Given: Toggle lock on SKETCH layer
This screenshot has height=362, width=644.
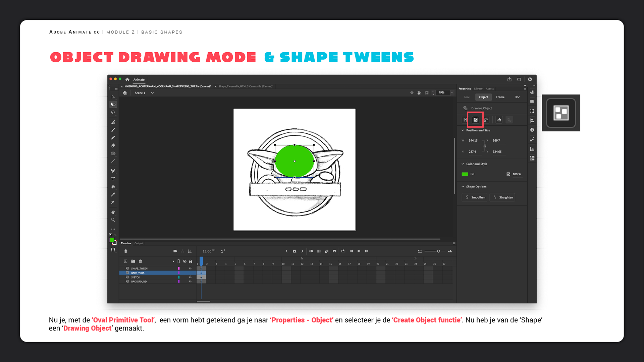Looking at the screenshot, I should tap(190, 277).
